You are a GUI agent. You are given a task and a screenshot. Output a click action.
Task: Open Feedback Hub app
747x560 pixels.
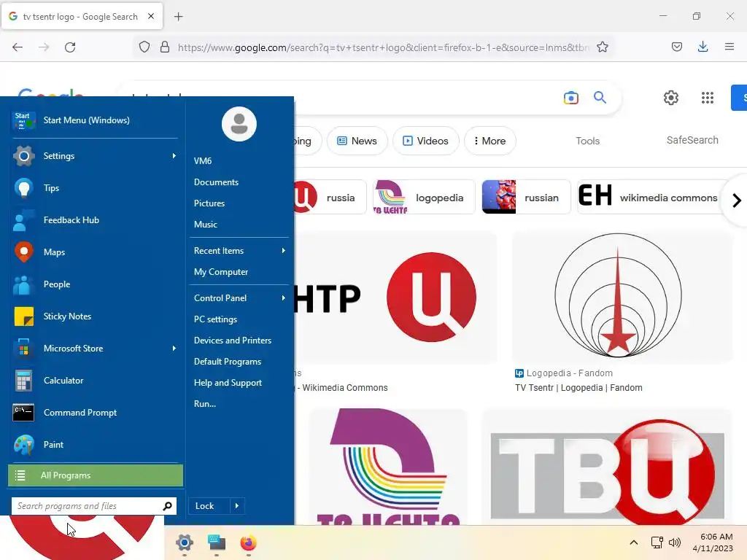point(24,220)
